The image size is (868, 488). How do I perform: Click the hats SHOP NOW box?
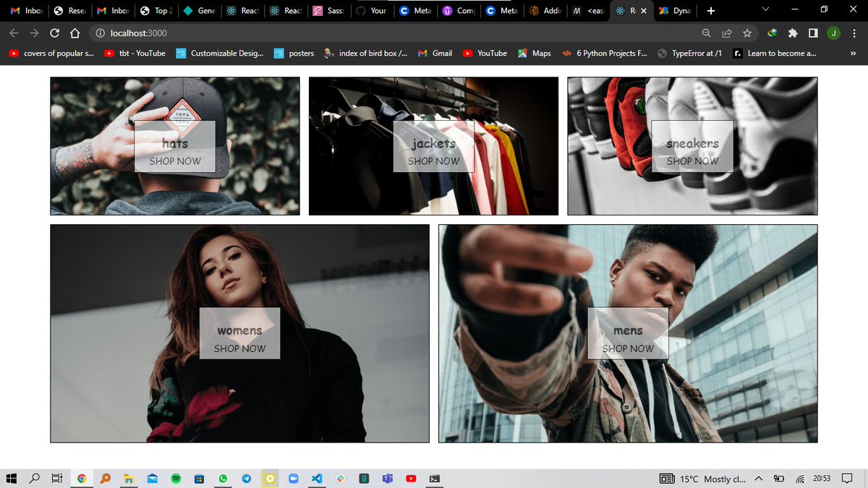pos(174,146)
